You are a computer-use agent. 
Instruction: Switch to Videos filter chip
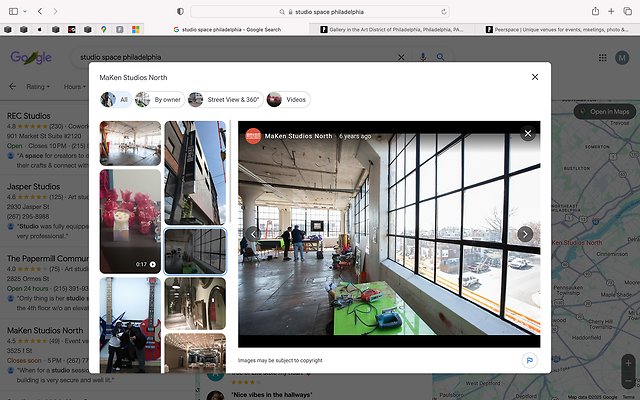[x=288, y=100]
